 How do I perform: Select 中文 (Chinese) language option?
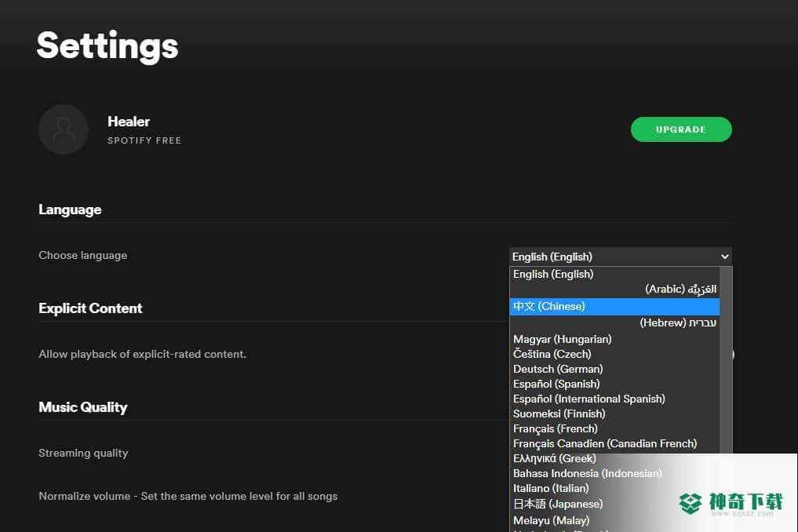pyautogui.click(x=614, y=307)
